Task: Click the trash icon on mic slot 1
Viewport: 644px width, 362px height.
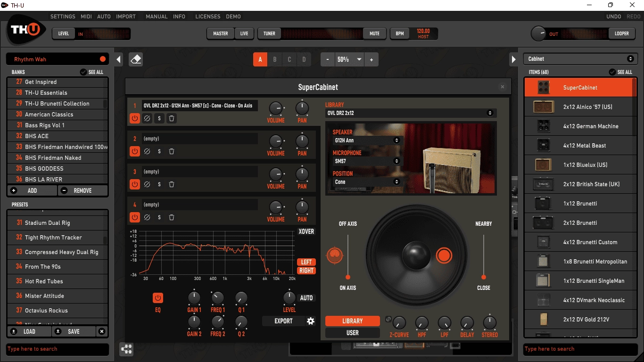Action: tap(172, 118)
